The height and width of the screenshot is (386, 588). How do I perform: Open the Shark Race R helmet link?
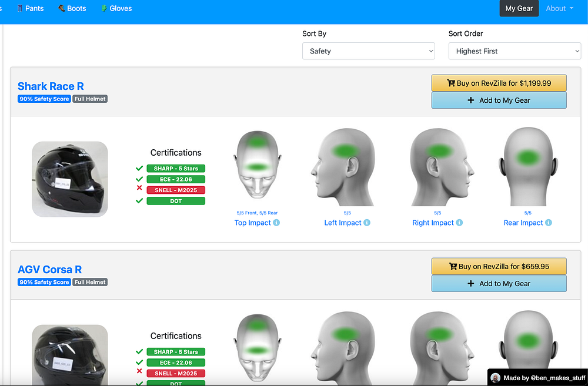(x=51, y=86)
